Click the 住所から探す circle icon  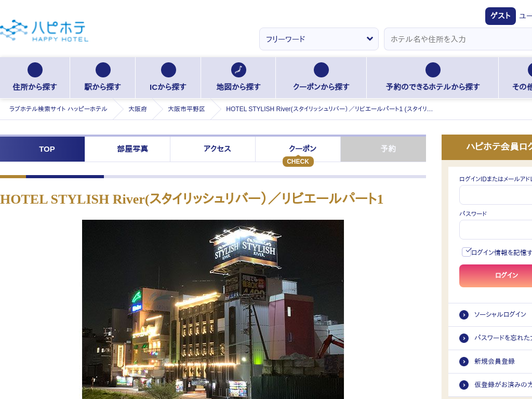(x=35, y=70)
